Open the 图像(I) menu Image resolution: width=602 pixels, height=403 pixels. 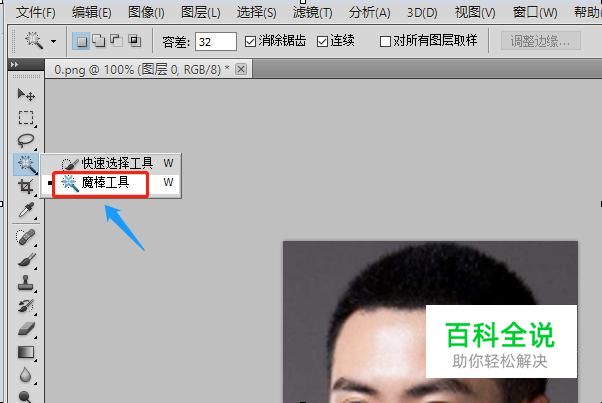pos(146,13)
